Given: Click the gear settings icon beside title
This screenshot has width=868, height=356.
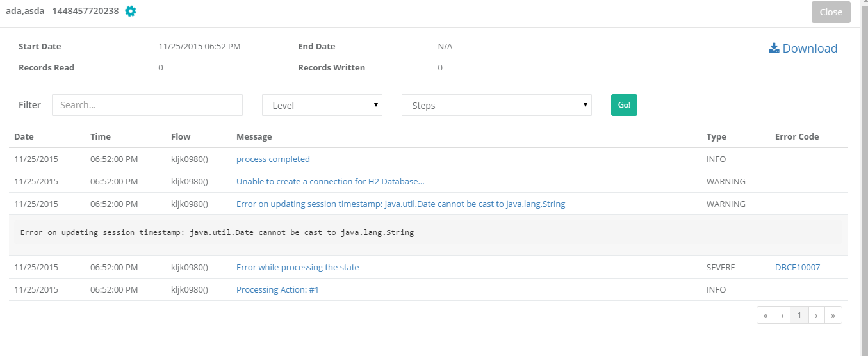Looking at the screenshot, I should point(131,11).
